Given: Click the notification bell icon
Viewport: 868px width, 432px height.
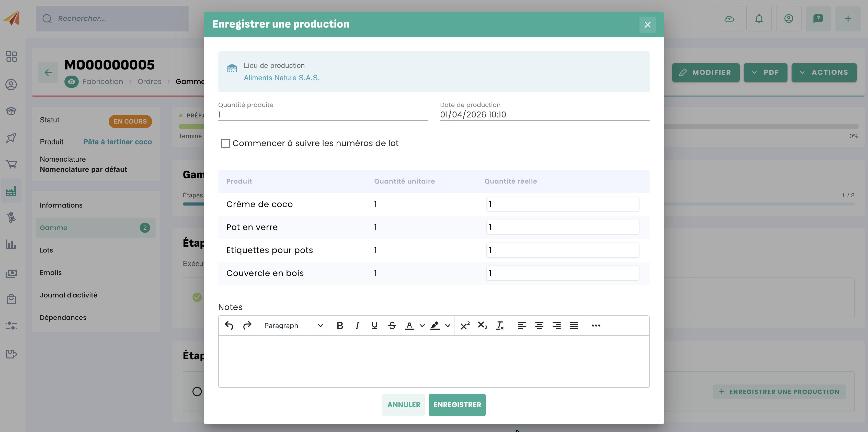Looking at the screenshot, I should tap(759, 19).
